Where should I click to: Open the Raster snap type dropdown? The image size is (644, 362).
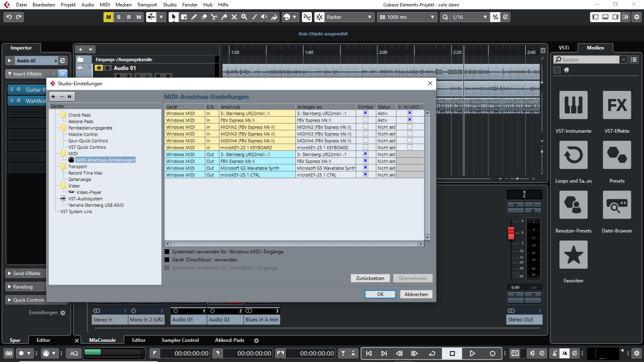pos(349,17)
